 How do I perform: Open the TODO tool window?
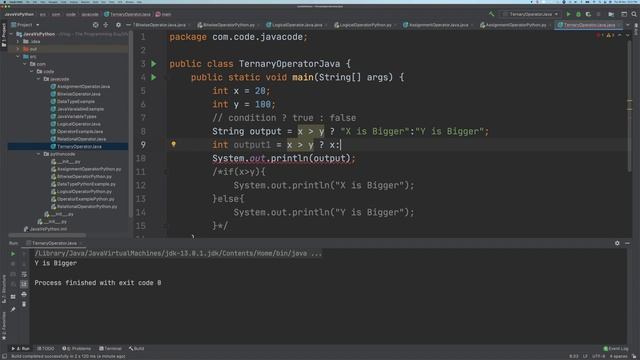click(x=46, y=349)
